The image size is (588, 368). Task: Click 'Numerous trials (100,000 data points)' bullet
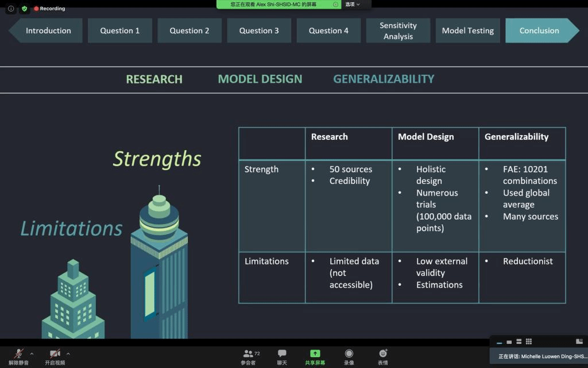tap(444, 210)
